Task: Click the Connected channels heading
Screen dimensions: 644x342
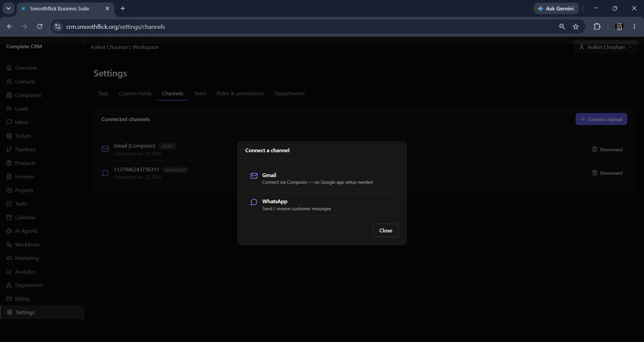Action: [x=125, y=119]
